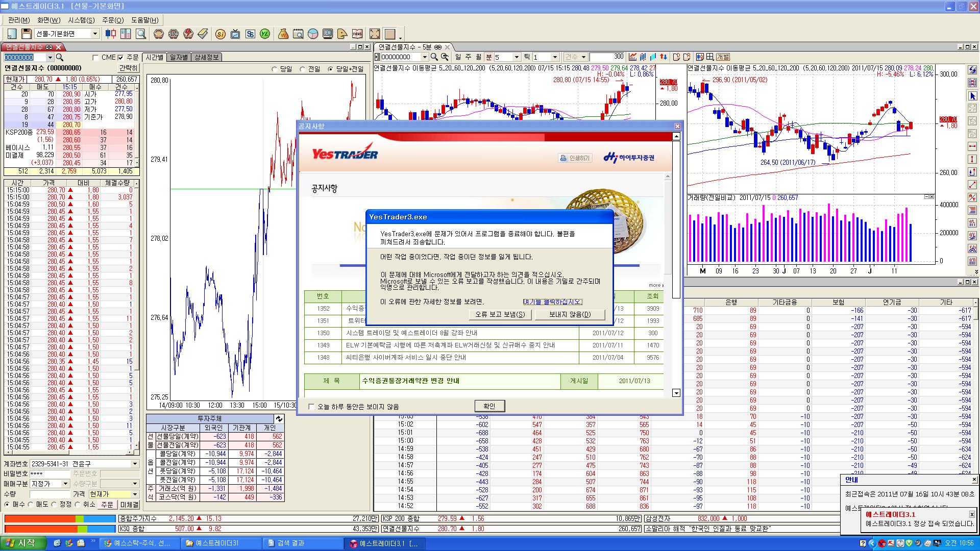
Task: Click the floppy disk save icon
Action: 27,34
